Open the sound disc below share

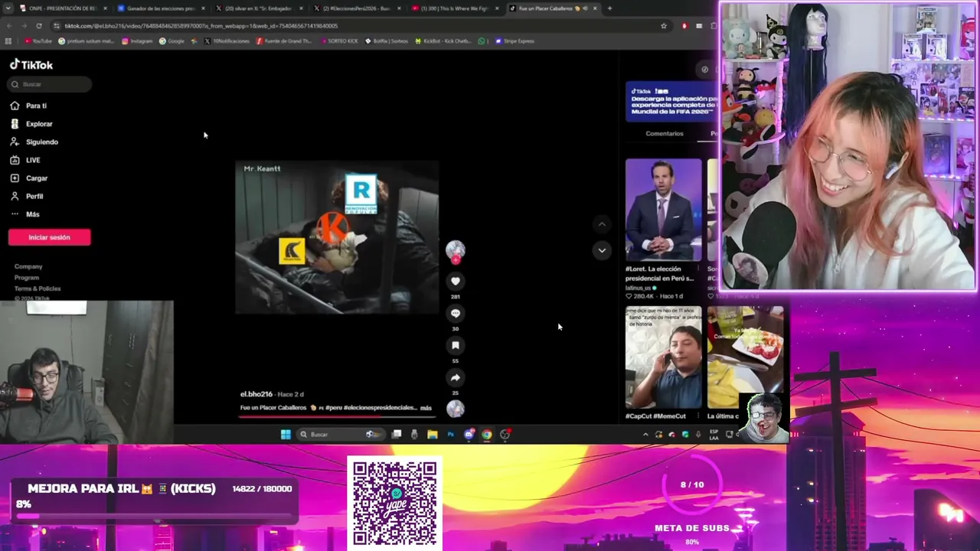(456, 409)
